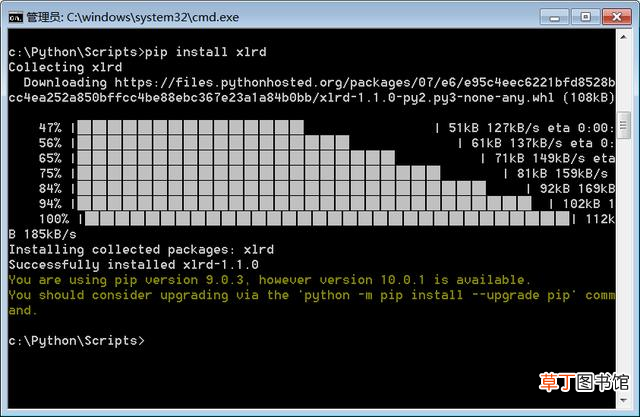Image resolution: width=640 pixels, height=417 pixels.
Task: Click the 'B 185kB/s' line
Action: tap(42, 235)
